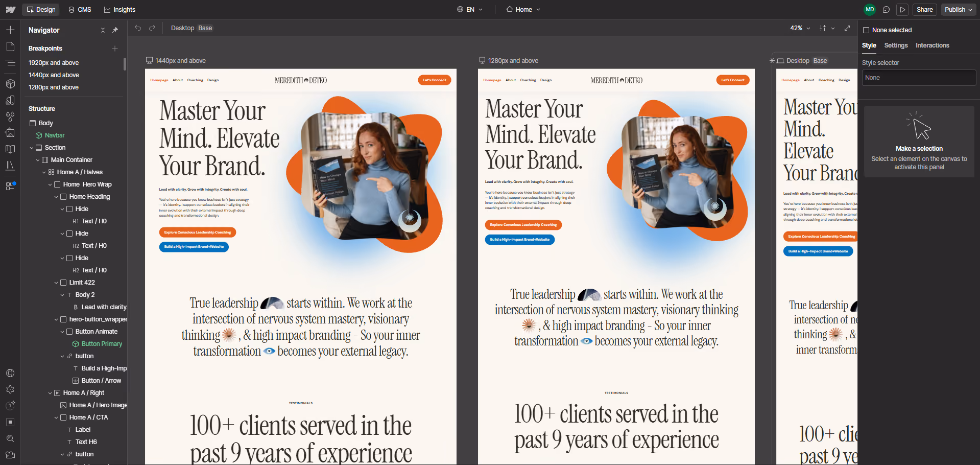
Task: Open the Pages panel icon
Action: [x=10, y=46]
